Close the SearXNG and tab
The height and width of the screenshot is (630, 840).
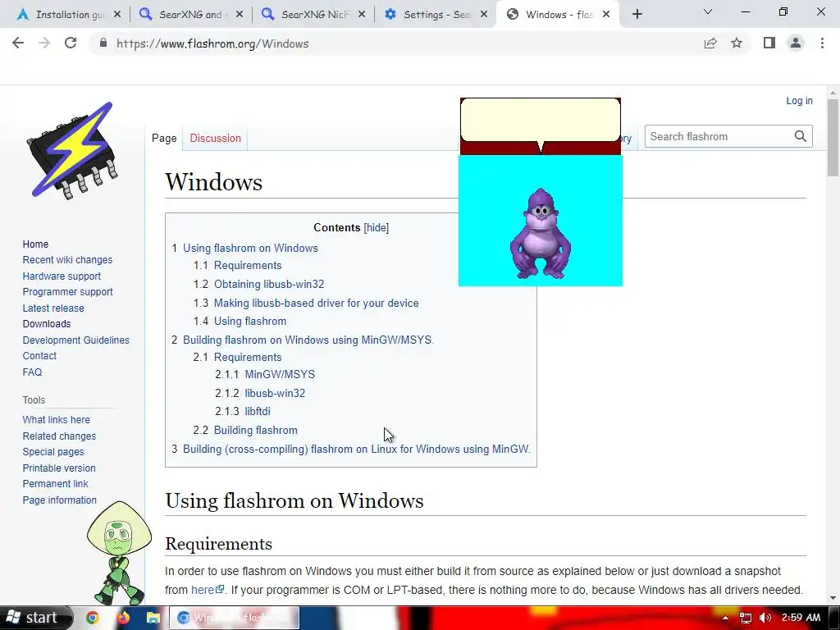240,15
